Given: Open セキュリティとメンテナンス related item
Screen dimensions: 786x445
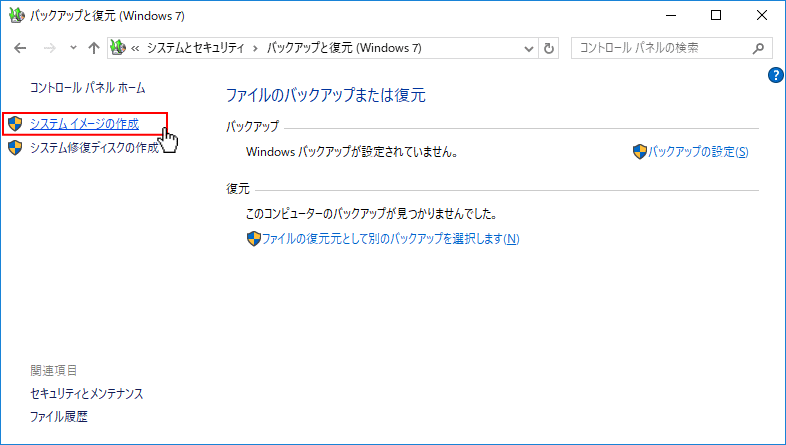Looking at the screenshot, I should point(87,393).
